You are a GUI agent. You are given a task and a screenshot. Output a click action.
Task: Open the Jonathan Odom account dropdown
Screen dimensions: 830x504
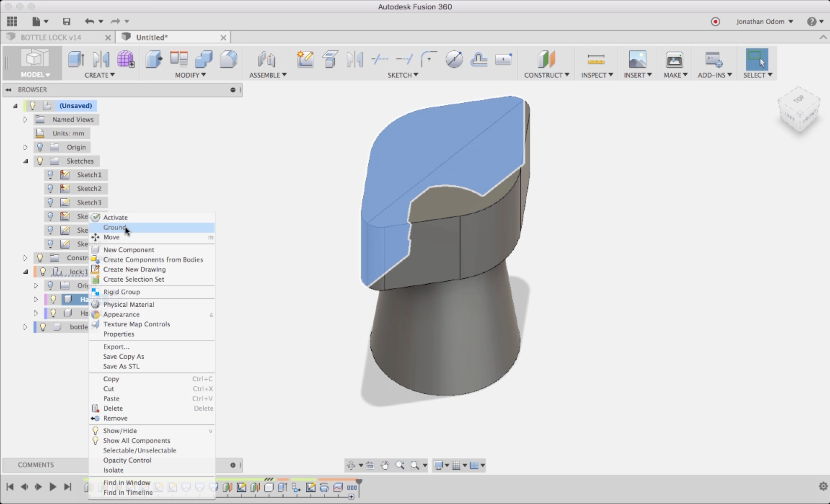764,22
